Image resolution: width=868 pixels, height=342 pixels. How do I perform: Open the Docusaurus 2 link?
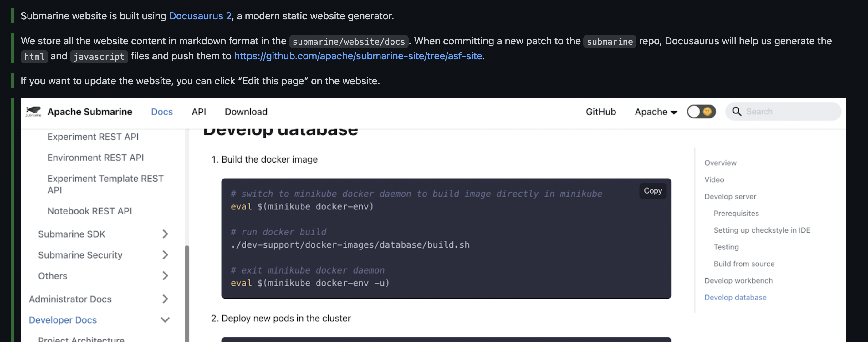pyautogui.click(x=200, y=16)
